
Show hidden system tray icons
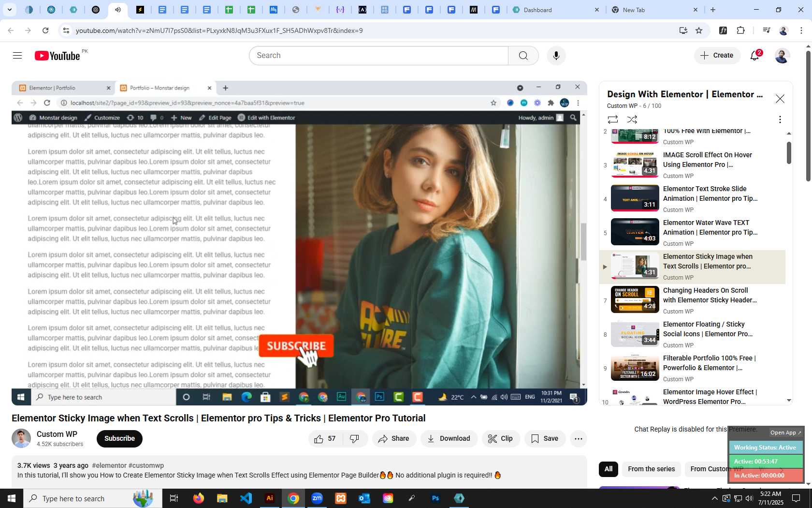coord(714,498)
